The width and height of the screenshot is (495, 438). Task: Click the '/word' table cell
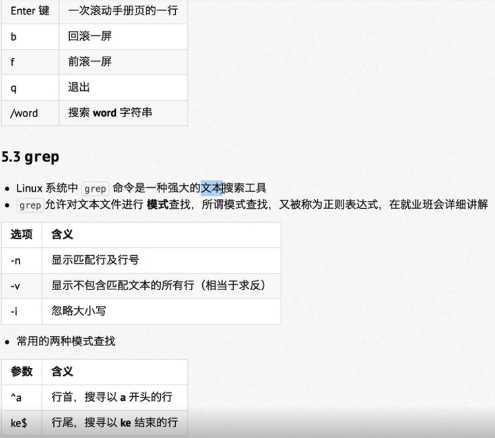click(x=30, y=113)
